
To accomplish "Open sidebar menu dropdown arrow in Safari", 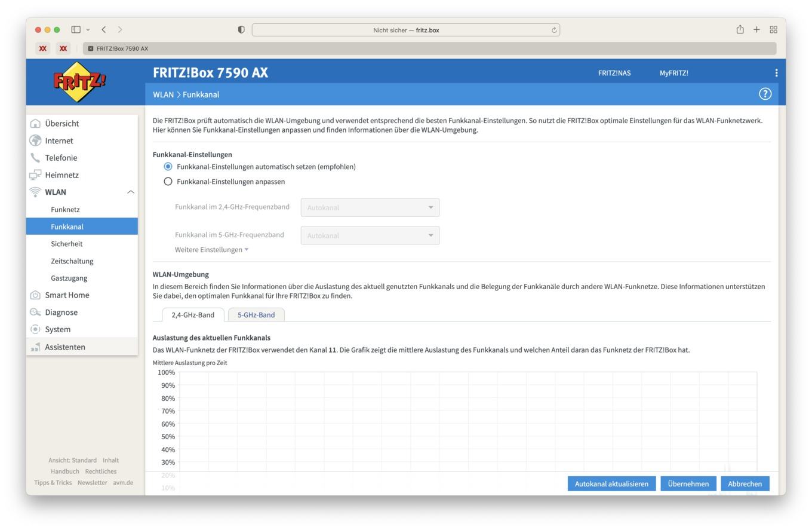I will tap(88, 29).
